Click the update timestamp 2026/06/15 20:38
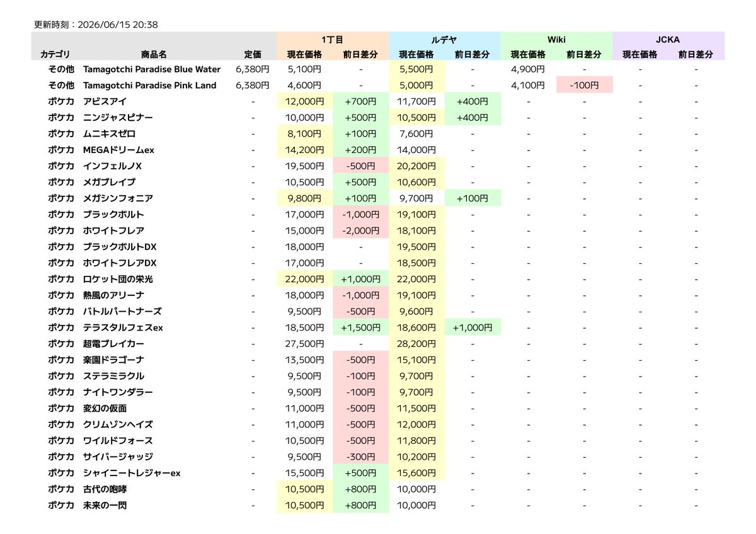Screen dimensions: 756x534 pos(118,25)
